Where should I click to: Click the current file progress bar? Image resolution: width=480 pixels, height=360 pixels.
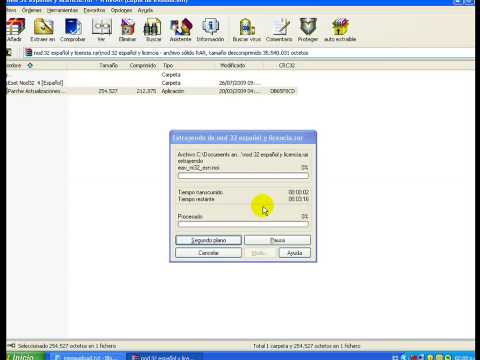(243, 175)
